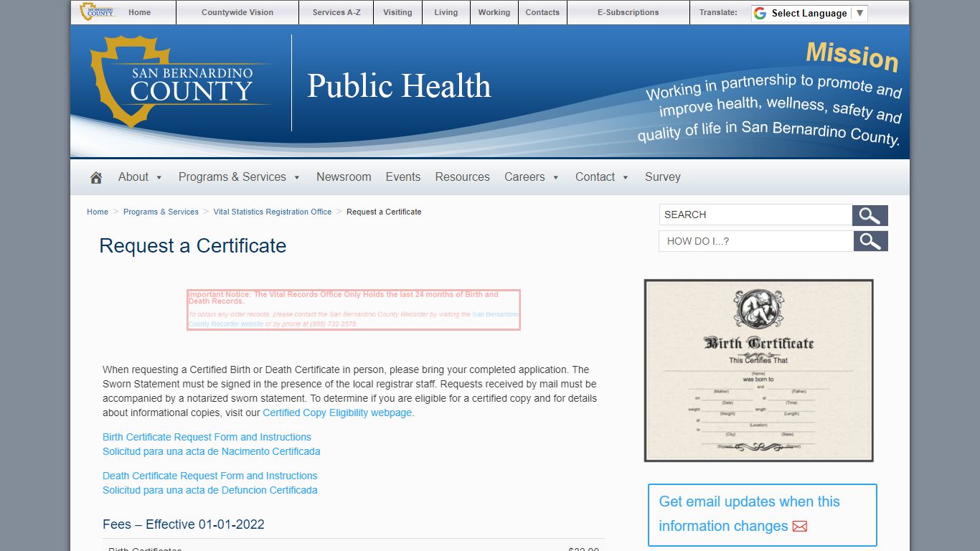Screen dimensions: 980x551
Task: Open the Working tab
Action: point(494,12)
